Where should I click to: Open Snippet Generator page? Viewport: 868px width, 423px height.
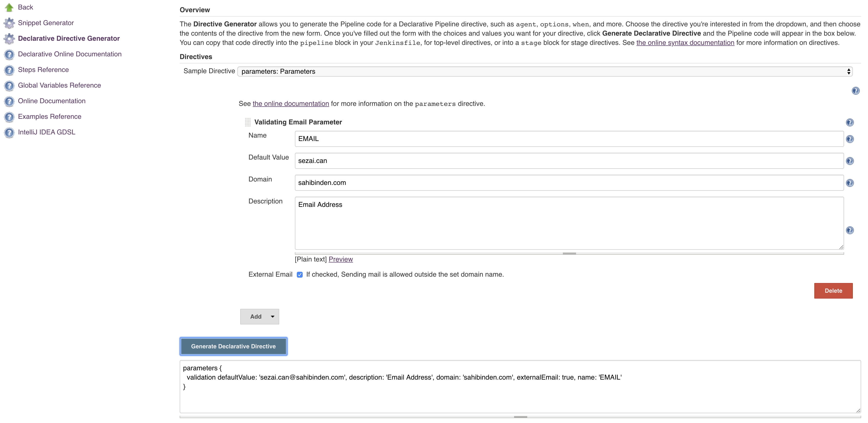click(x=46, y=23)
